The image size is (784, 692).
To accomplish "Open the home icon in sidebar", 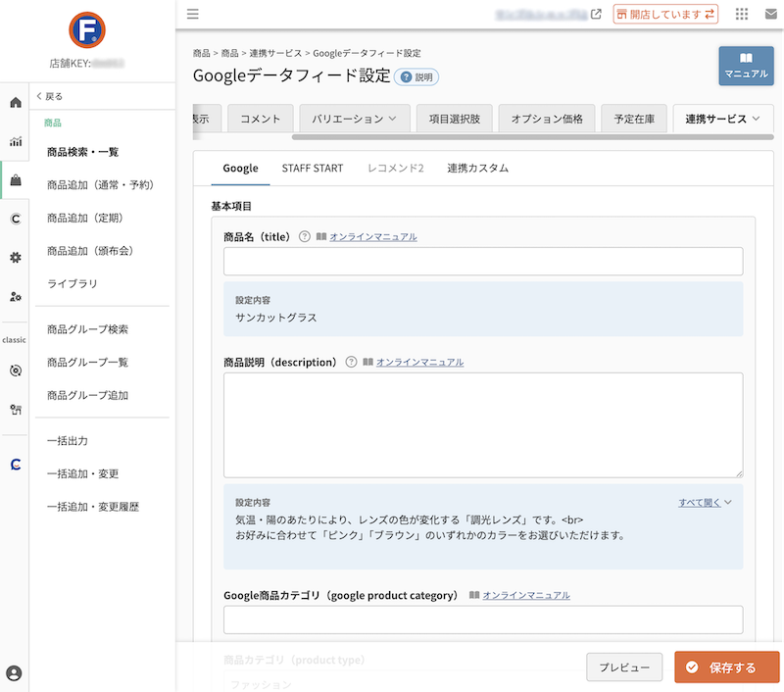I will [16, 103].
